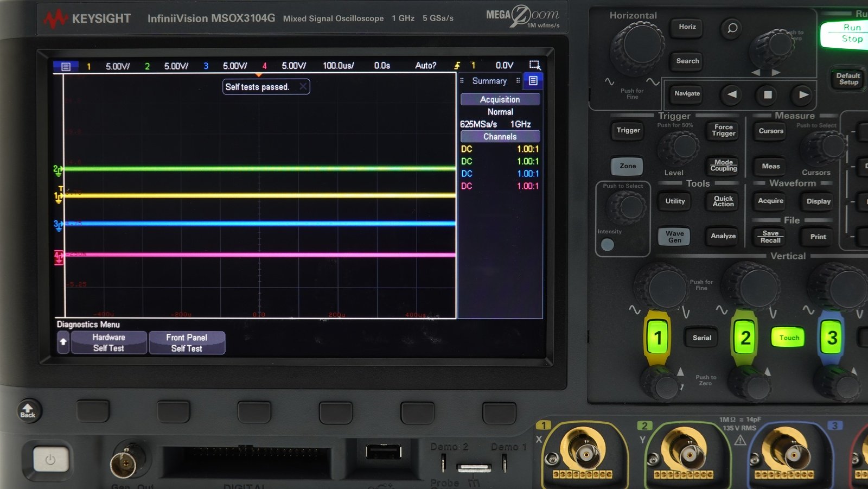Click the horizontal scale knob
This screenshot has width=868, height=489.
(639, 48)
